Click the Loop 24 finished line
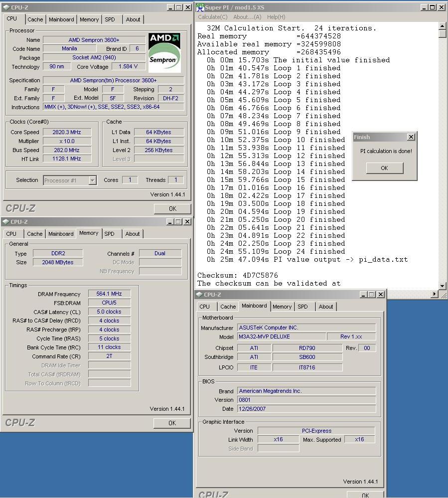 [x=276, y=251]
